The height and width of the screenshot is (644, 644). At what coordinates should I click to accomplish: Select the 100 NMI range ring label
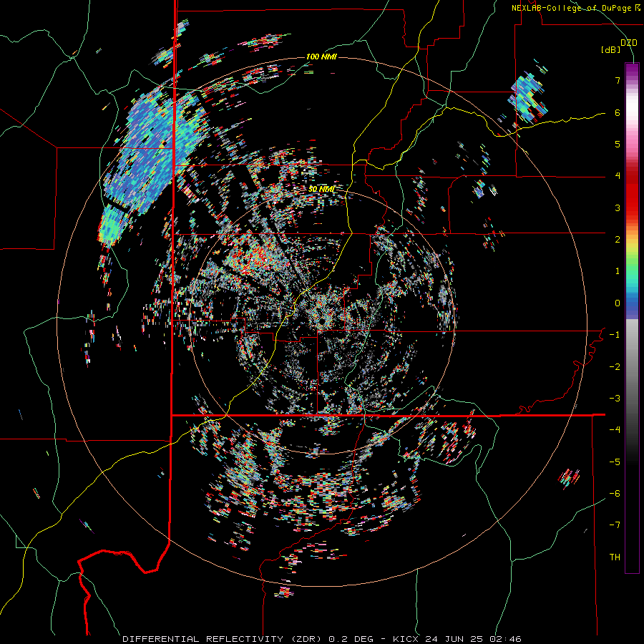pyautogui.click(x=321, y=57)
